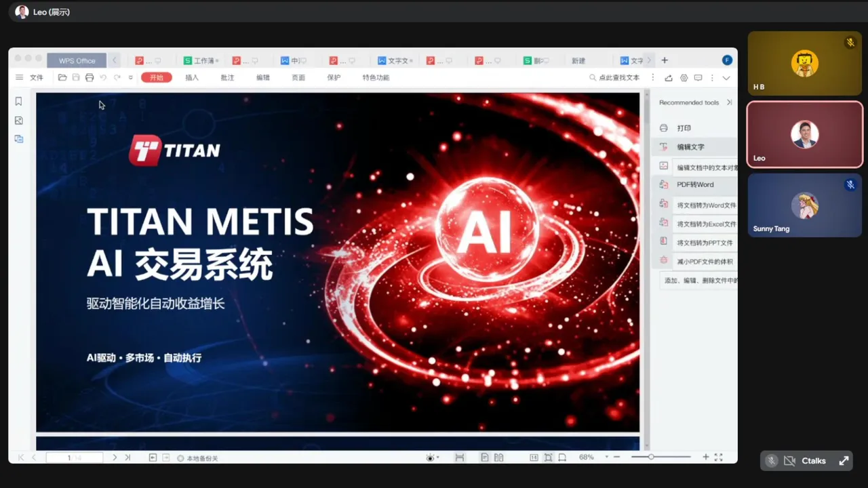Image resolution: width=868 pixels, height=488 pixels.
Task: Open the 新建 tab
Action: click(578, 60)
